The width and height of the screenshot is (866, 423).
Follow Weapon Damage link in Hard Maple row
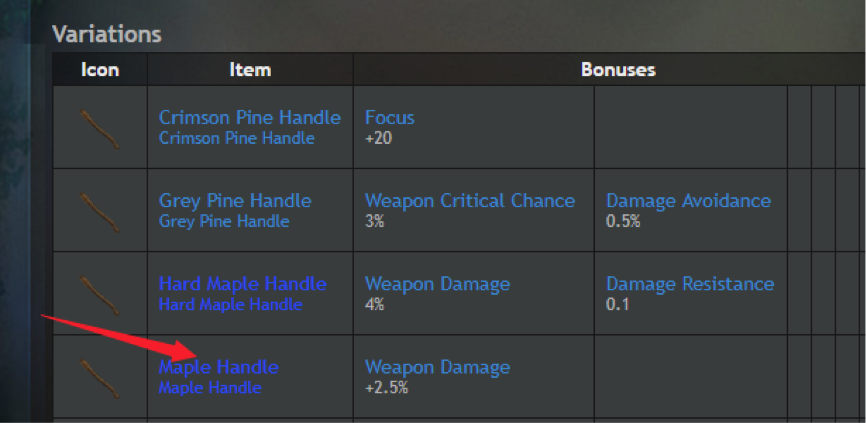coord(437,284)
